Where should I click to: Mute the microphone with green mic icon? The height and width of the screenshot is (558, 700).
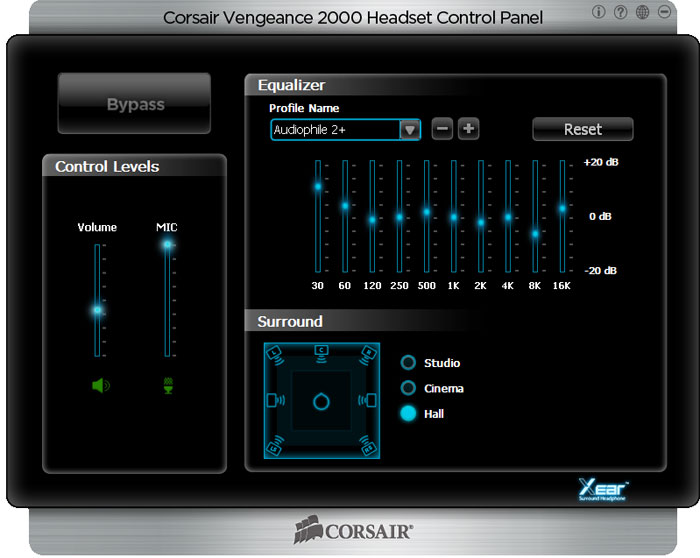click(x=168, y=386)
